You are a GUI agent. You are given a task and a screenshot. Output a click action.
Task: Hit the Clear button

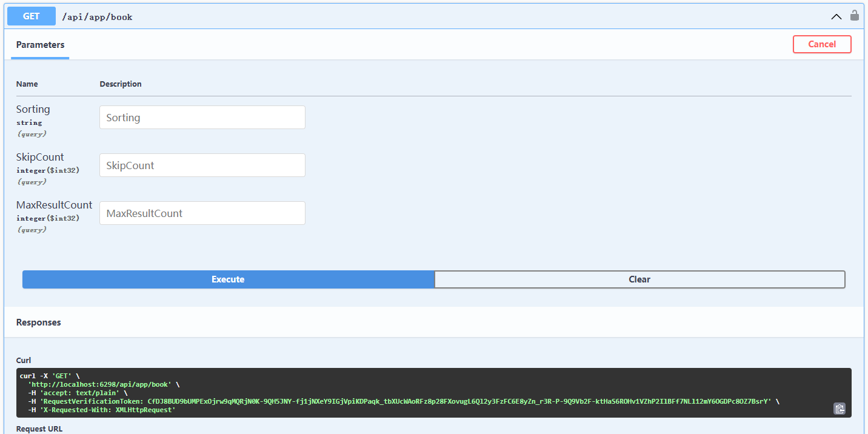pos(639,279)
